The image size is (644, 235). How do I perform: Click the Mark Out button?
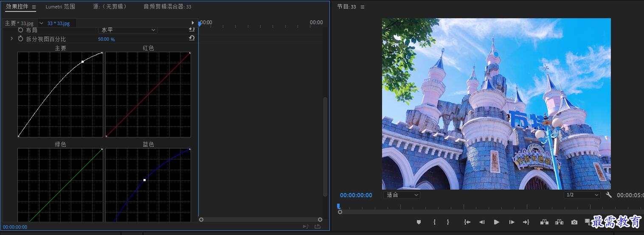click(x=448, y=222)
